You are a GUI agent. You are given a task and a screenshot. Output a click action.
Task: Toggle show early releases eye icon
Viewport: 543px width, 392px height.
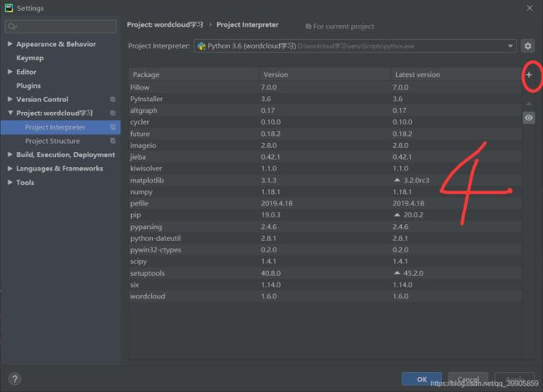coord(529,118)
